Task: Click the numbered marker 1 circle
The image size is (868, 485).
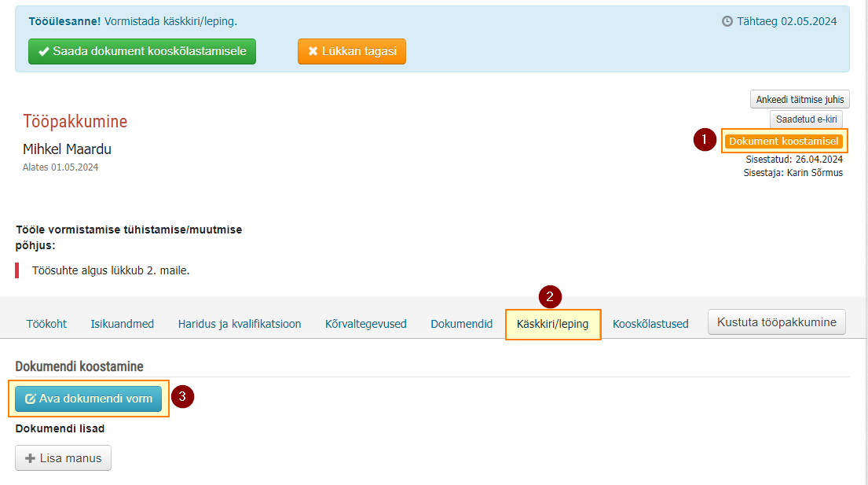Action: [705, 139]
